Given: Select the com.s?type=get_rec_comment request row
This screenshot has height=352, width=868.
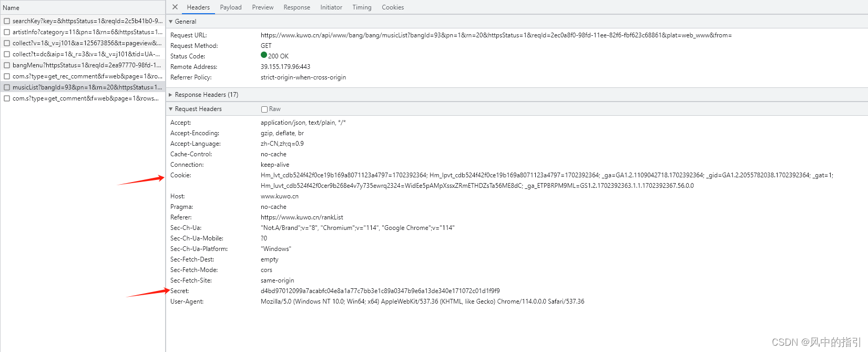Looking at the screenshot, I should pyautogui.click(x=83, y=76).
